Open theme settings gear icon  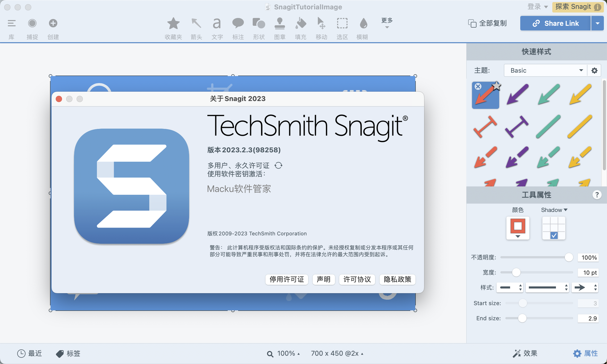(594, 71)
